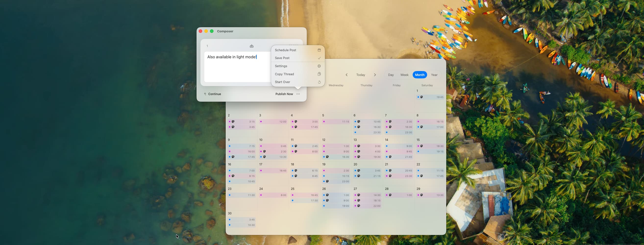Click the pink dot on day 25's 16:45 event
Screen dimensions: 644x245
[x=293, y=195]
